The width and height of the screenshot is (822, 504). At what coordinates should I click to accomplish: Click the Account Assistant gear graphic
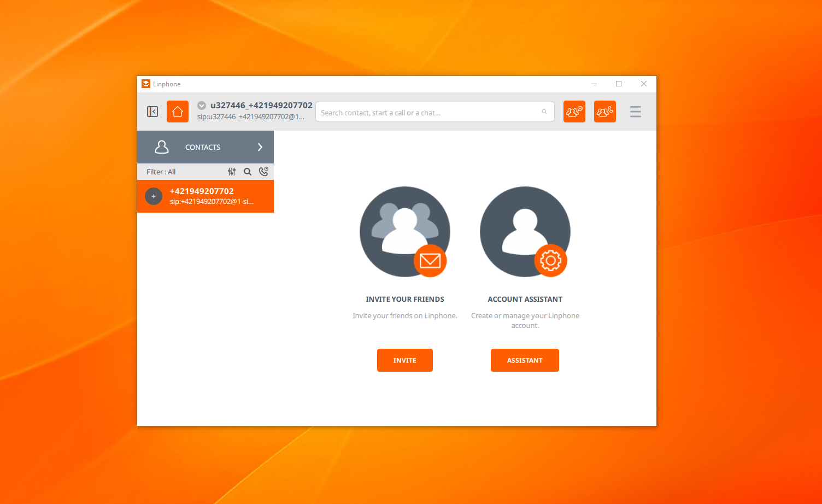click(550, 261)
